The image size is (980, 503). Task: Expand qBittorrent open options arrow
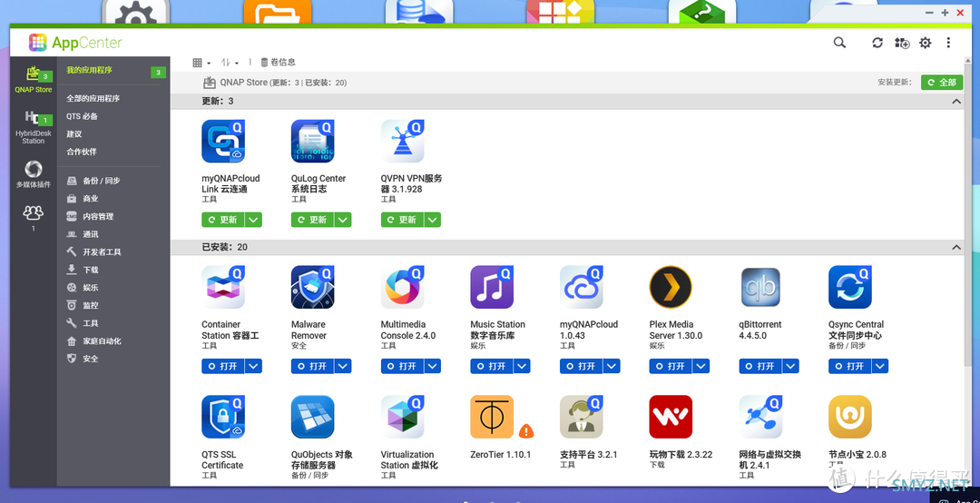click(790, 366)
